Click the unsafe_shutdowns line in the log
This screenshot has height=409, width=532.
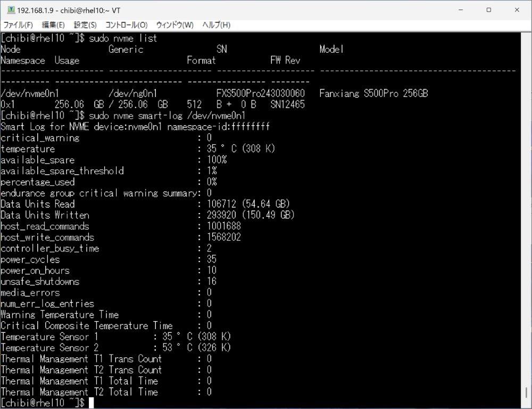[x=40, y=282]
